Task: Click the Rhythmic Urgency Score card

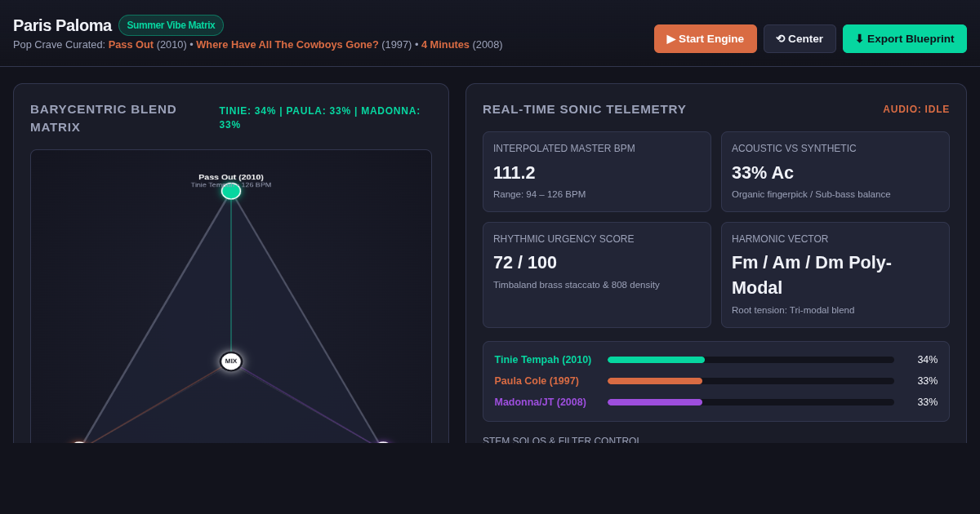Action: click(x=597, y=275)
